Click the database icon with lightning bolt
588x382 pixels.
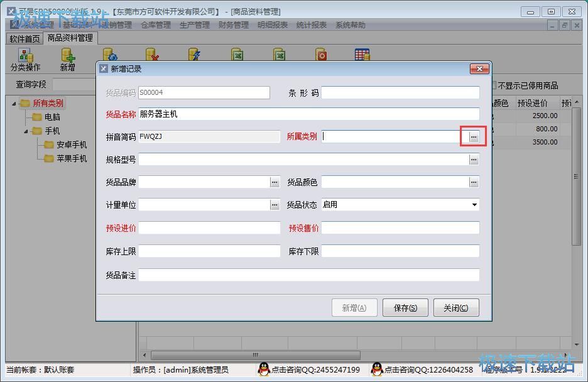[x=194, y=55]
